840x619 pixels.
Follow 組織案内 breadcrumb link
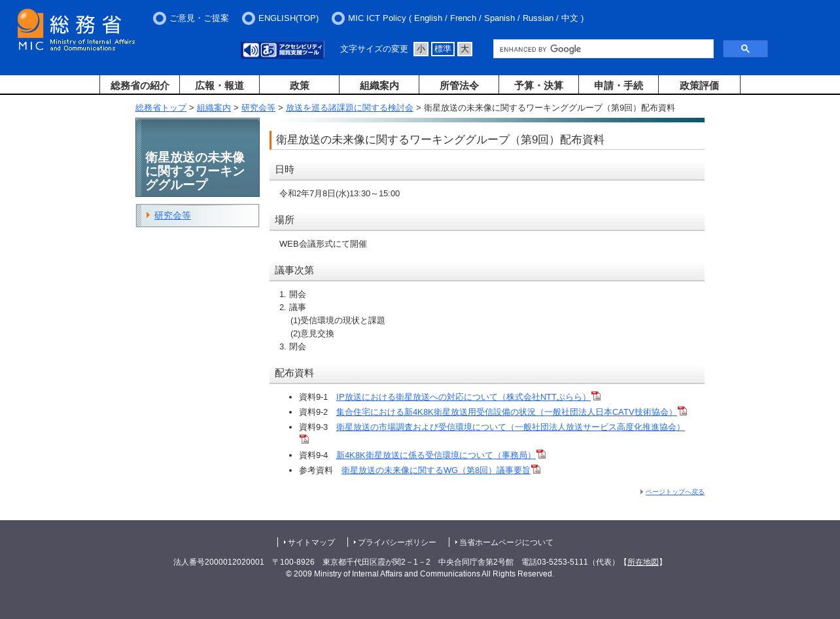[214, 108]
